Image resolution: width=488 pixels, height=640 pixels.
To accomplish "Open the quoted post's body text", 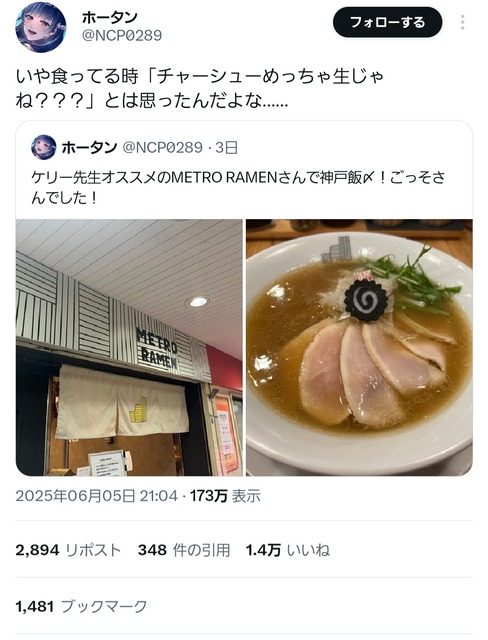I will [238, 187].
